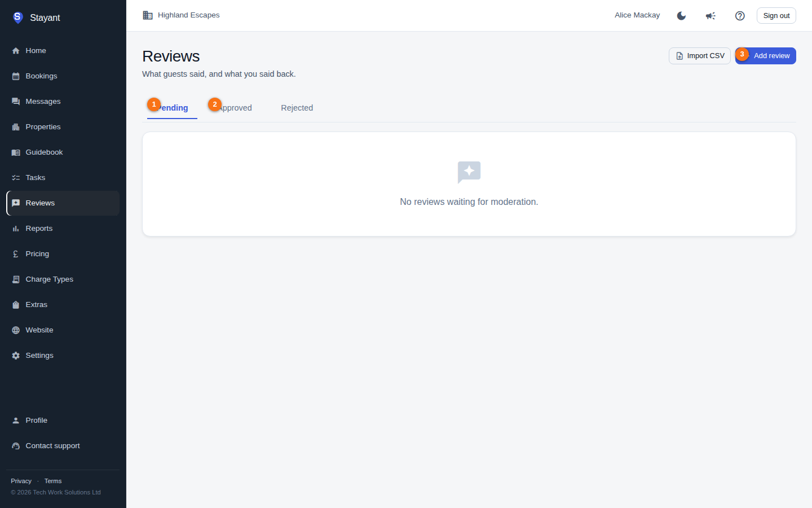Viewport: 812px width, 508px height.
Task: Open the Website section
Action: point(63,330)
